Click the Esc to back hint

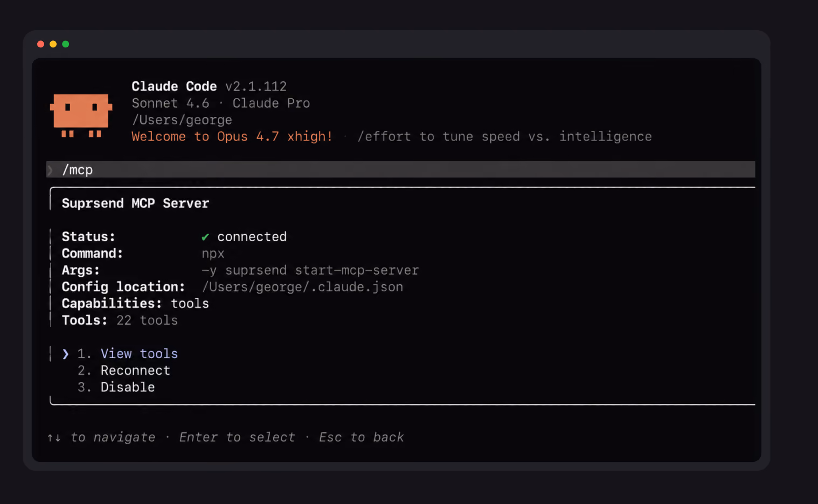361,437
